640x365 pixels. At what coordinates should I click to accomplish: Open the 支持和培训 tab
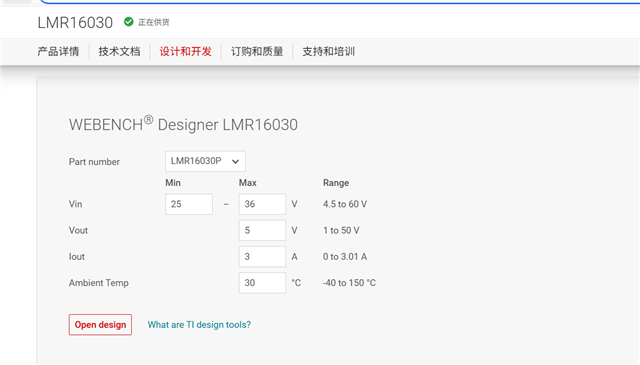pyautogui.click(x=329, y=51)
